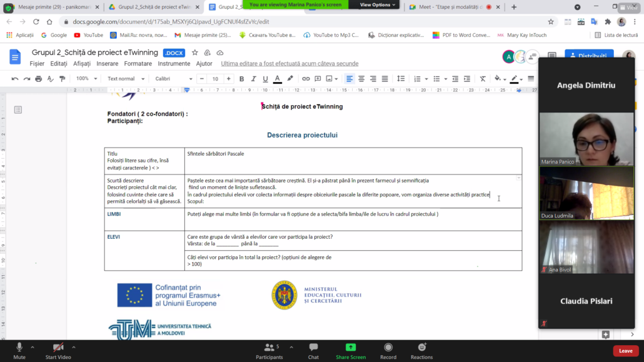Open the zoom level 100% dropdown
644x362 pixels.
(86, 79)
